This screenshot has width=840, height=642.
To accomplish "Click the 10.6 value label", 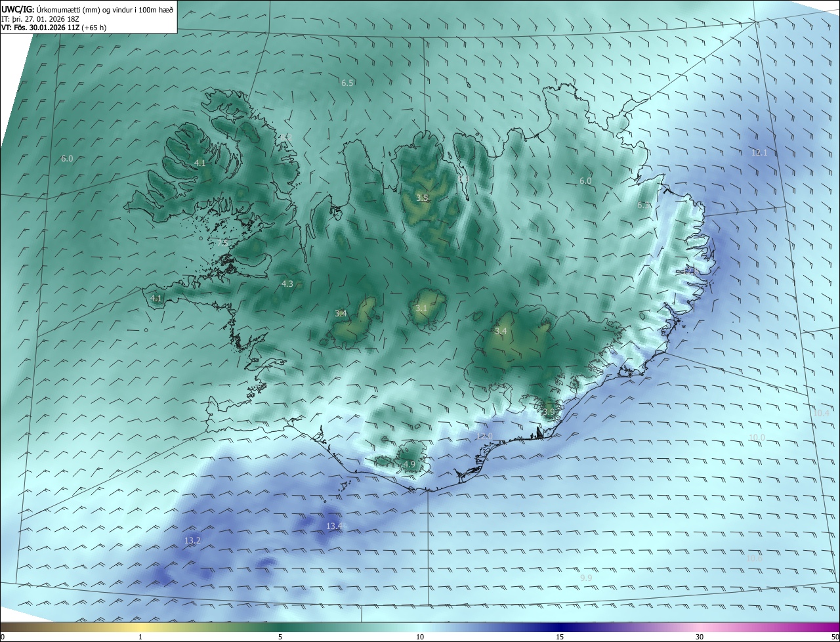I will coord(755,558).
